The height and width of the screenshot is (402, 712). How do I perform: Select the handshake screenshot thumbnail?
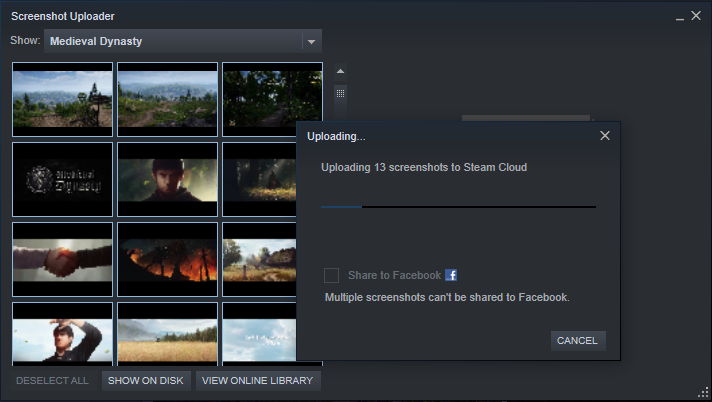pos(62,259)
